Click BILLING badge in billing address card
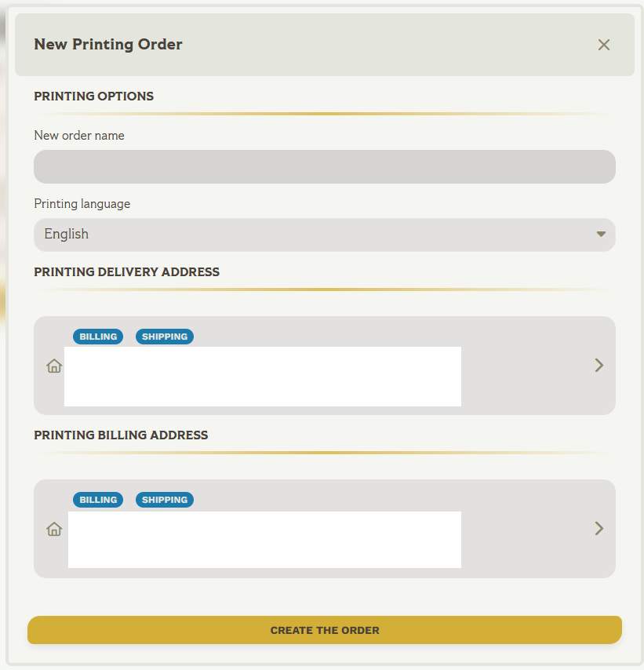This screenshot has width=644, height=670. tap(98, 500)
